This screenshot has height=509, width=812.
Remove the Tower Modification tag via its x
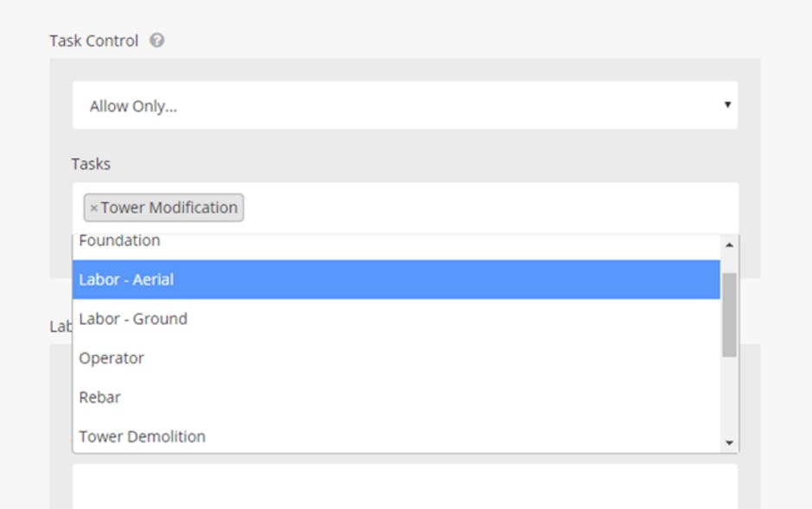click(93, 208)
